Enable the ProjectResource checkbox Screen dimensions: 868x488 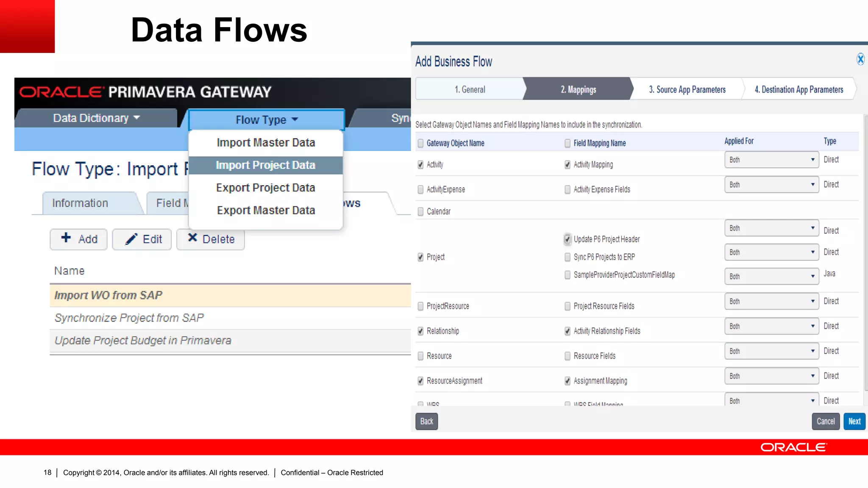(420, 306)
